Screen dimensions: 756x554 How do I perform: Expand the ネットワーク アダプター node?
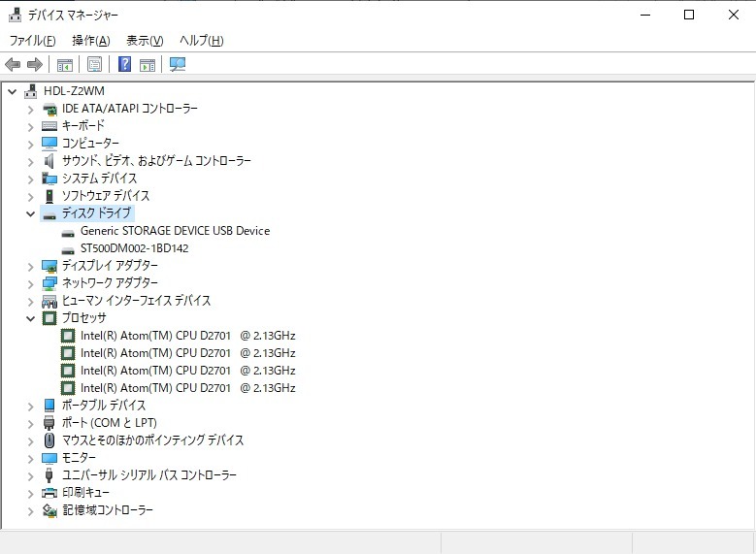click(x=30, y=283)
